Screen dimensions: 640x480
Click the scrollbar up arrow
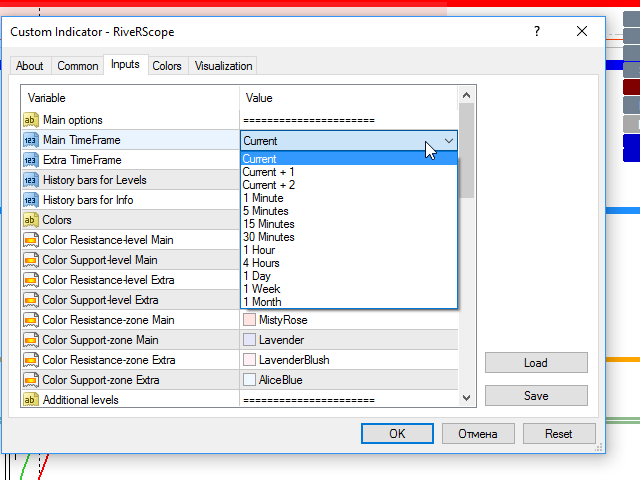[467, 95]
